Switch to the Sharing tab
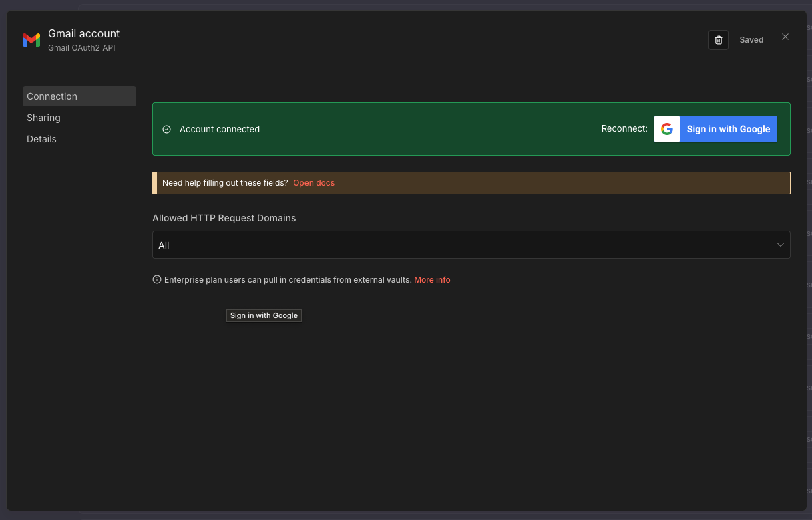Viewport: 812px width, 520px height. pos(43,118)
